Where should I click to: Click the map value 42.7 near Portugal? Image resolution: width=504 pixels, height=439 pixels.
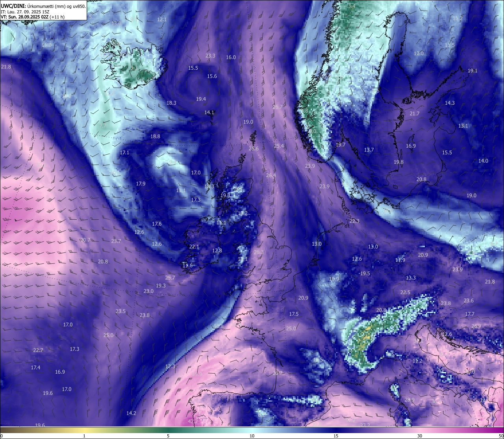tap(193, 421)
